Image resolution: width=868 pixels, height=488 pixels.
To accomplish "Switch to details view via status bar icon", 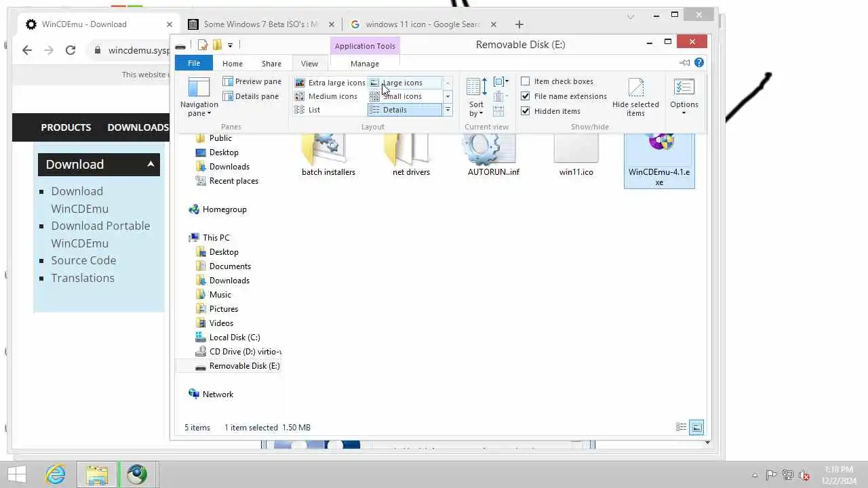I will pos(682,427).
